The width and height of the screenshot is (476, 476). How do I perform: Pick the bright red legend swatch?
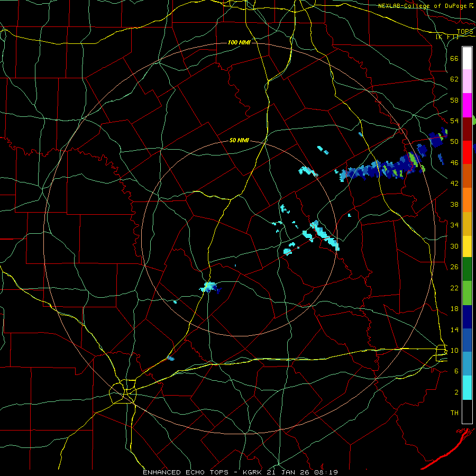pos(467,152)
